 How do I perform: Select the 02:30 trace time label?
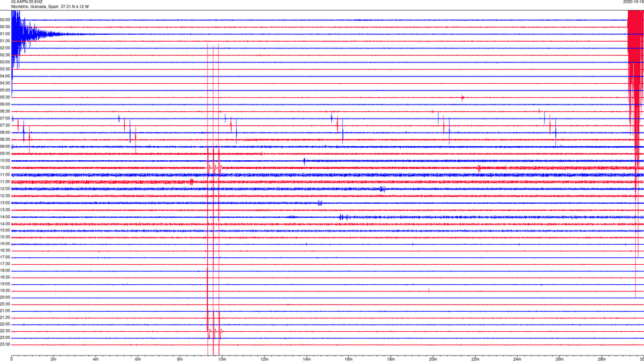click(5, 55)
